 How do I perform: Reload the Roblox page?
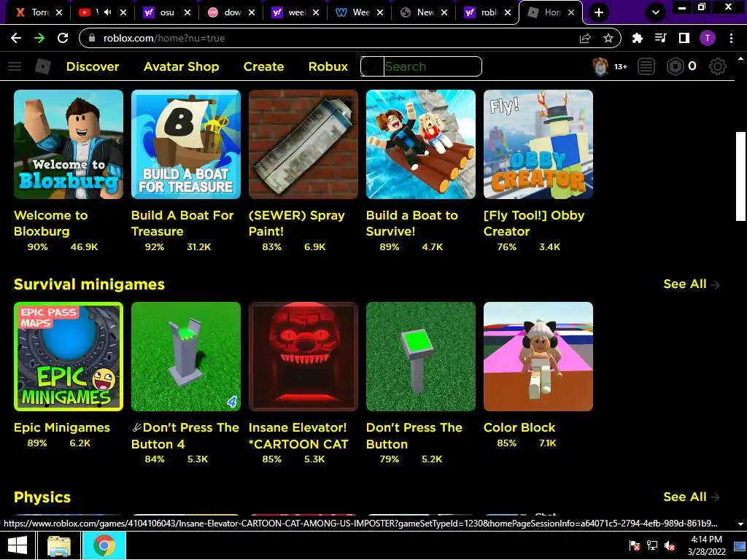point(63,38)
